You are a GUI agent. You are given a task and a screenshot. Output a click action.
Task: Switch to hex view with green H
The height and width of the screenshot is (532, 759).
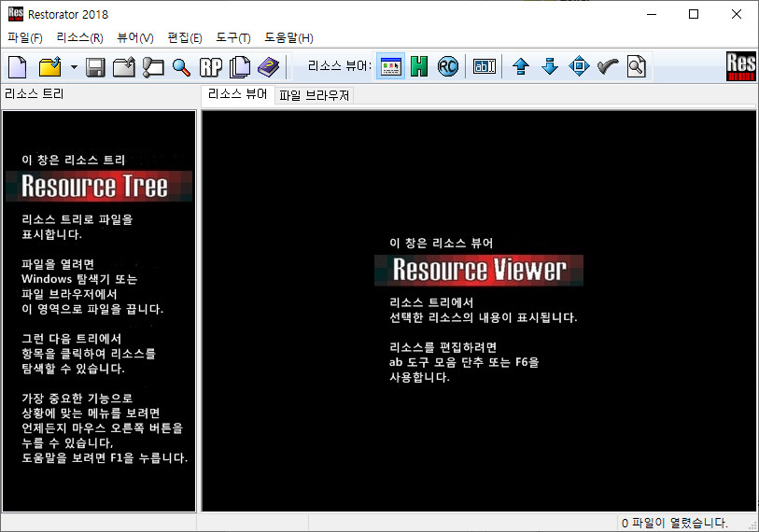click(x=419, y=66)
